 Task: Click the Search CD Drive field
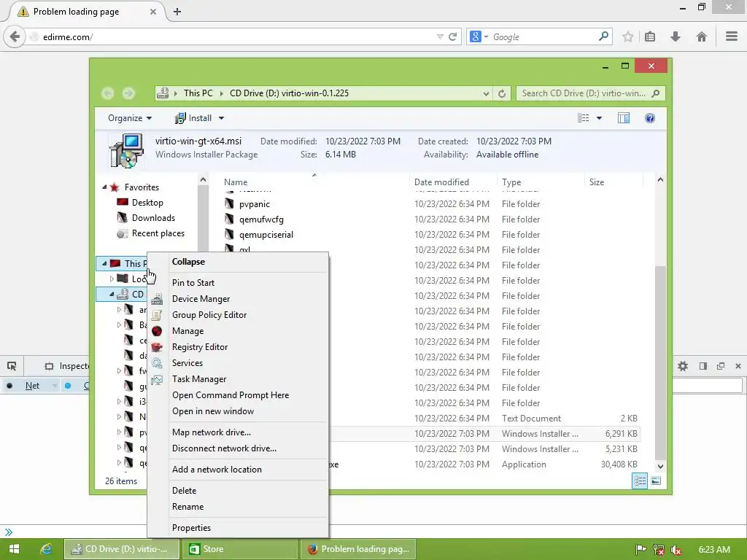[590, 93]
